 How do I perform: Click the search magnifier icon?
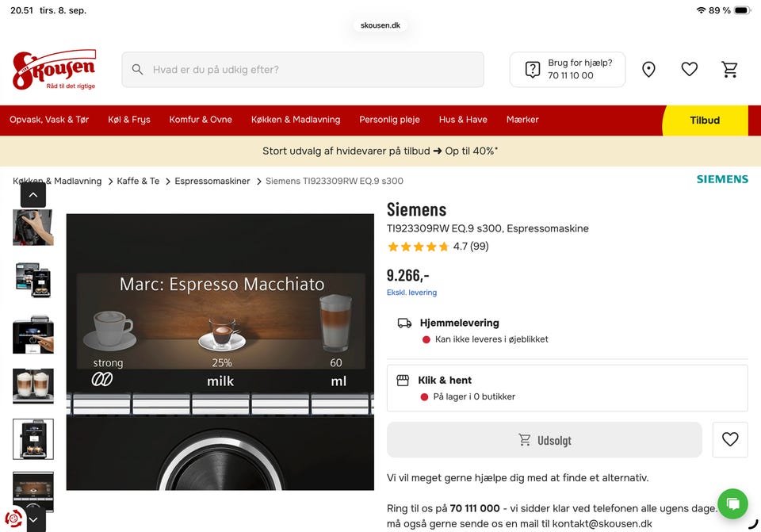[x=137, y=70]
